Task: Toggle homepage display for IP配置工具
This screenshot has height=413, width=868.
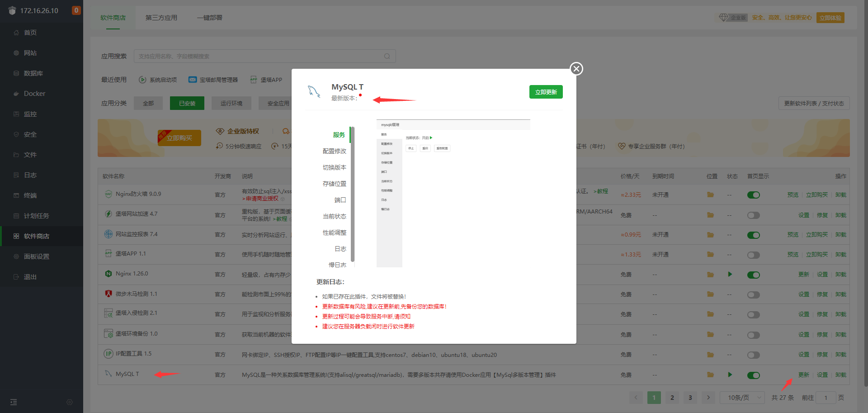Action: pos(754,355)
